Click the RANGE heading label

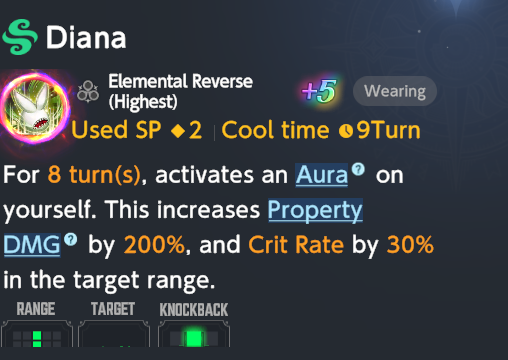click(36, 309)
